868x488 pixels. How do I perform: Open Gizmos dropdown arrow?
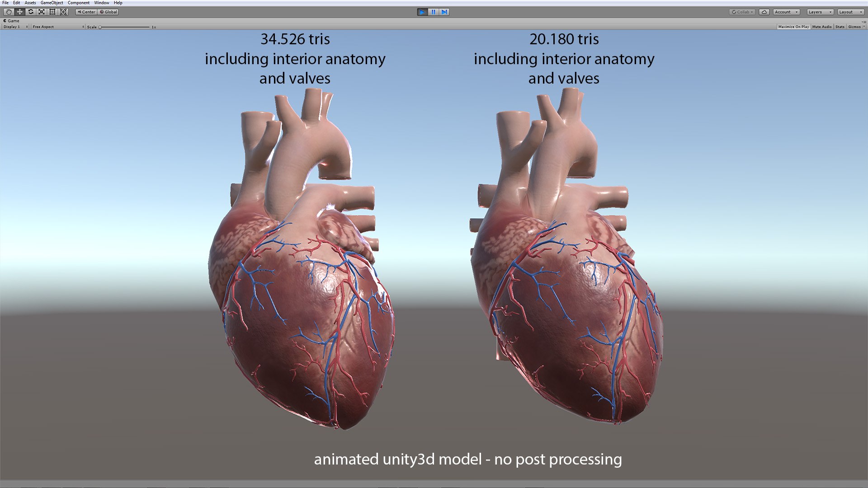[864, 27]
